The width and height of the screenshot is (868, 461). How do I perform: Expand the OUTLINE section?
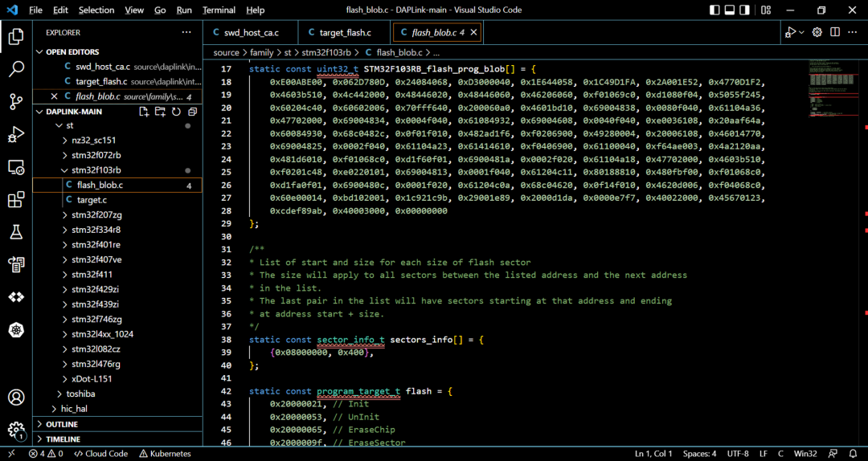click(117, 425)
